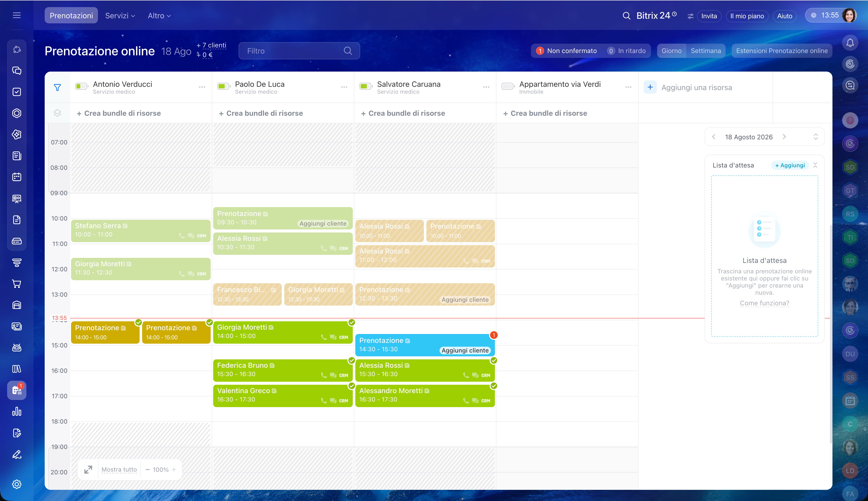Viewport: 868px width, 501px height.
Task: Open the Calendar icon in the left sidebar
Action: tap(16, 177)
